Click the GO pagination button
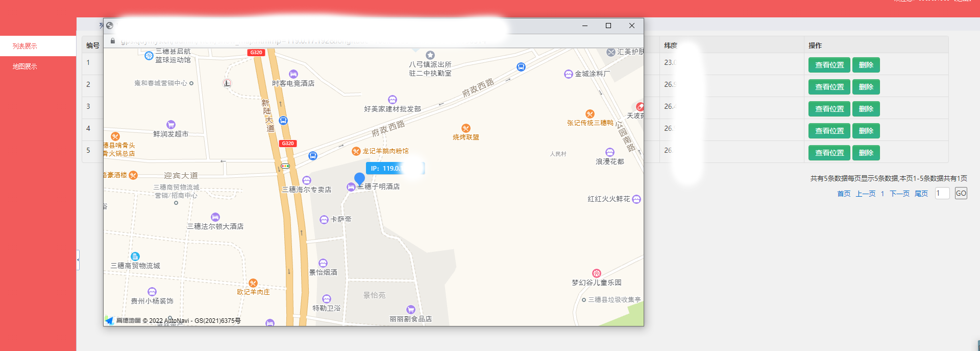Image resolution: width=980 pixels, height=351 pixels. pos(961,193)
